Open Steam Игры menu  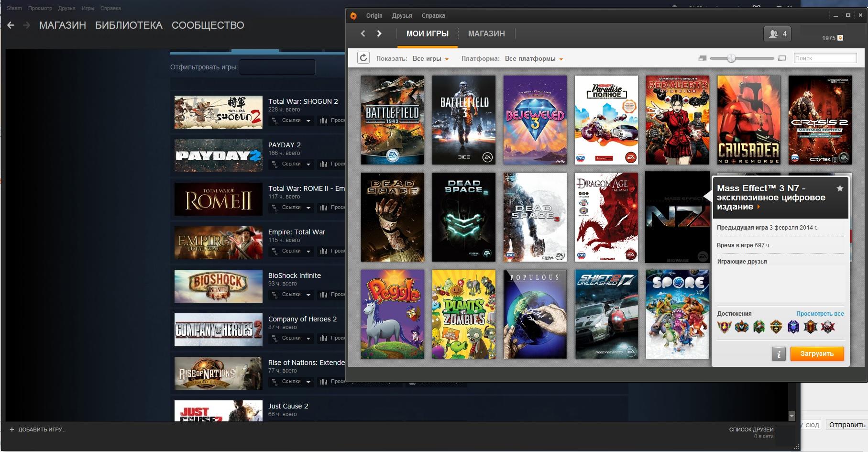pos(88,8)
